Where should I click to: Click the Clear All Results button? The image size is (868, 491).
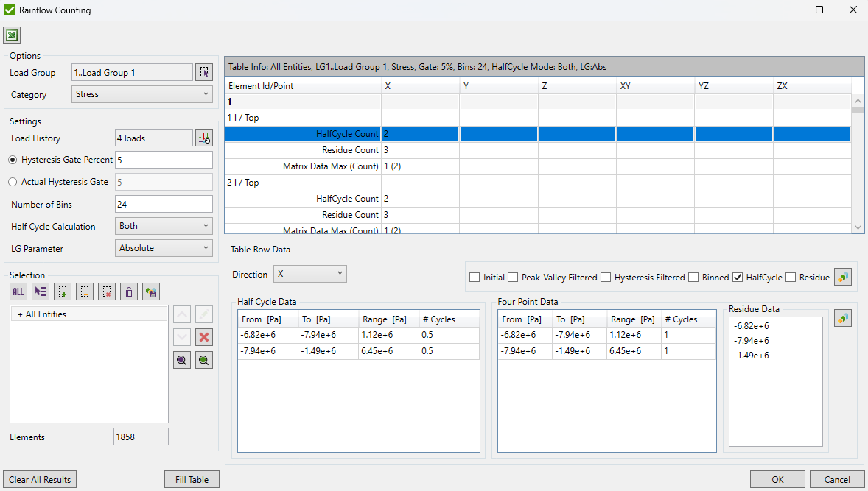pyautogui.click(x=39, y=479)
